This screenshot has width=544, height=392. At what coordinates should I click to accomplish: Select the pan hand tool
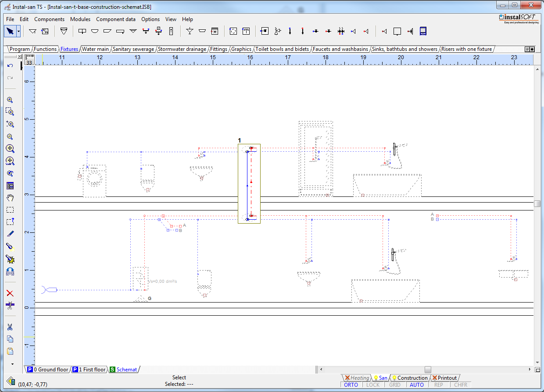pyautogui.click(x=10, y=198)
